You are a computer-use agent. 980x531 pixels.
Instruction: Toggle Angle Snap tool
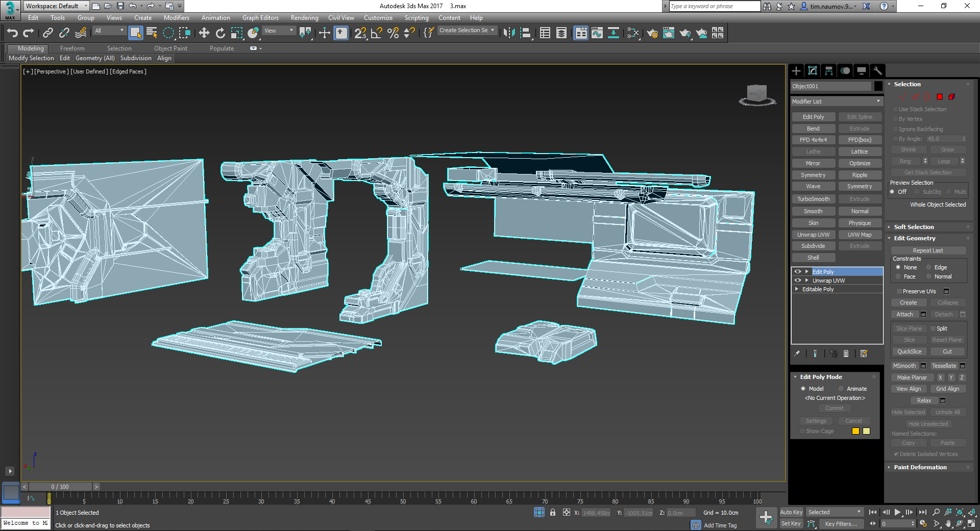pyautogui.click(x=377, y=33)
